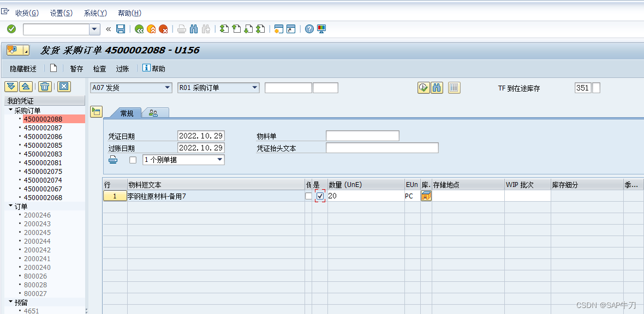Click the row 1 line number button
Screen dimensions: 644x314
[x=115, y=196]
